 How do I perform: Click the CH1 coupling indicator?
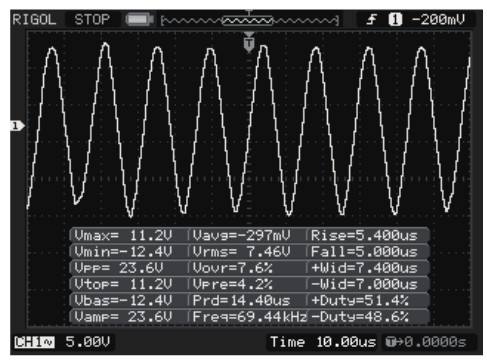[34, 342]
